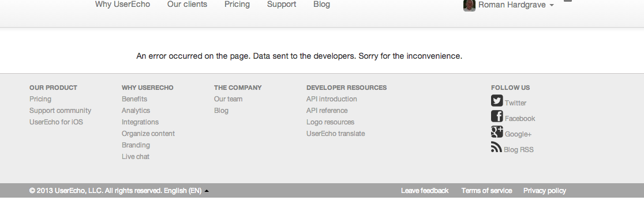Open the API reference link
Viewport: 644px width, 208px height.
(327, 111)
